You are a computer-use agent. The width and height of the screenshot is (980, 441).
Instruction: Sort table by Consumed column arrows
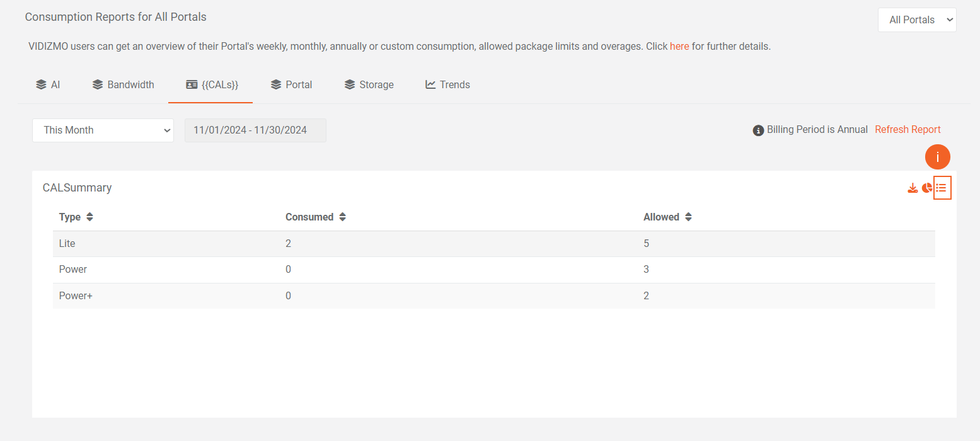342,217
